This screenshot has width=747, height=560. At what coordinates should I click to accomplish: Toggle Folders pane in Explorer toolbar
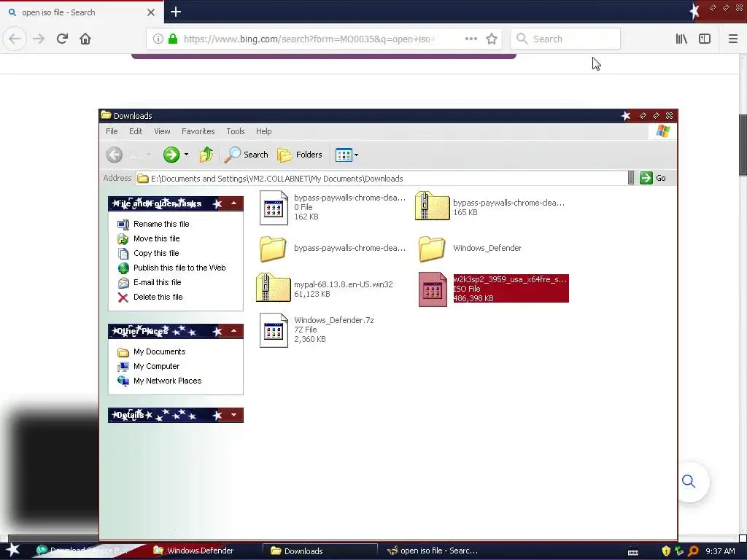(x=300, y=155)
